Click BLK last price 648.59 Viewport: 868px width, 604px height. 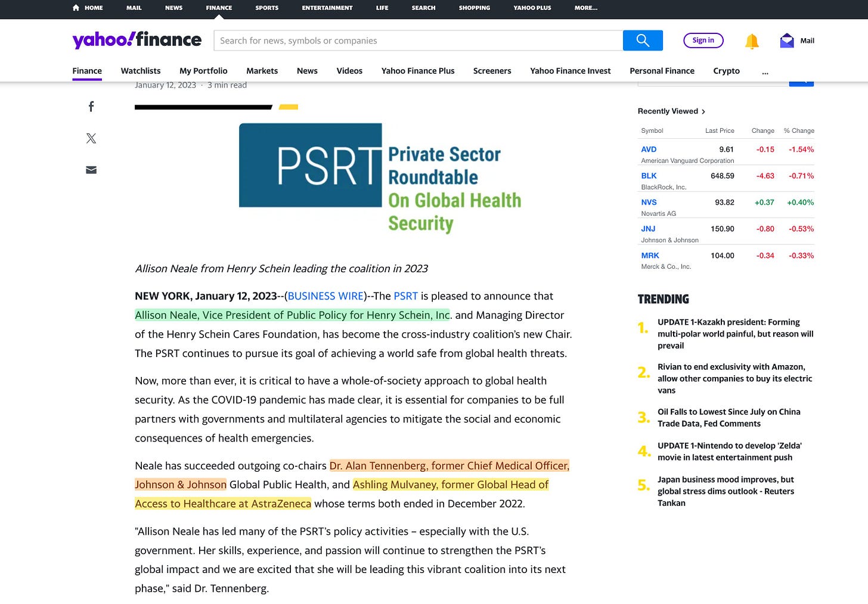coord(723,176)
